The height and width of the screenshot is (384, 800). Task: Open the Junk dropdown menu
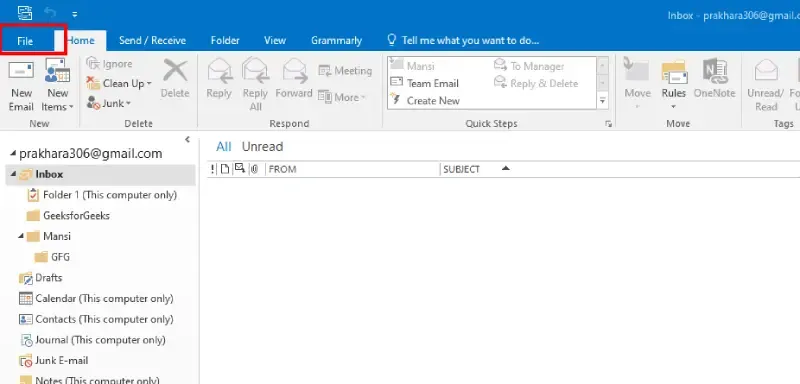coord(109,103)
